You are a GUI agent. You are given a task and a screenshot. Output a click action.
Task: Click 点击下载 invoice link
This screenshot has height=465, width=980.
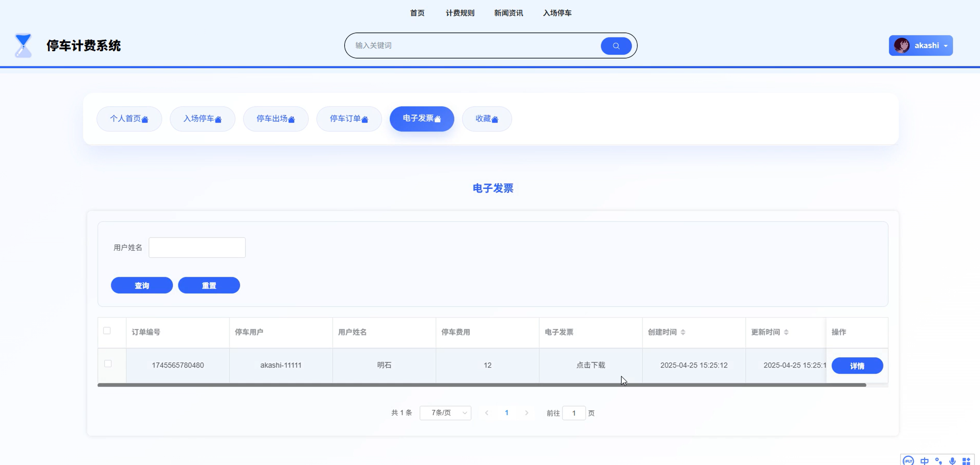(590, 365)
